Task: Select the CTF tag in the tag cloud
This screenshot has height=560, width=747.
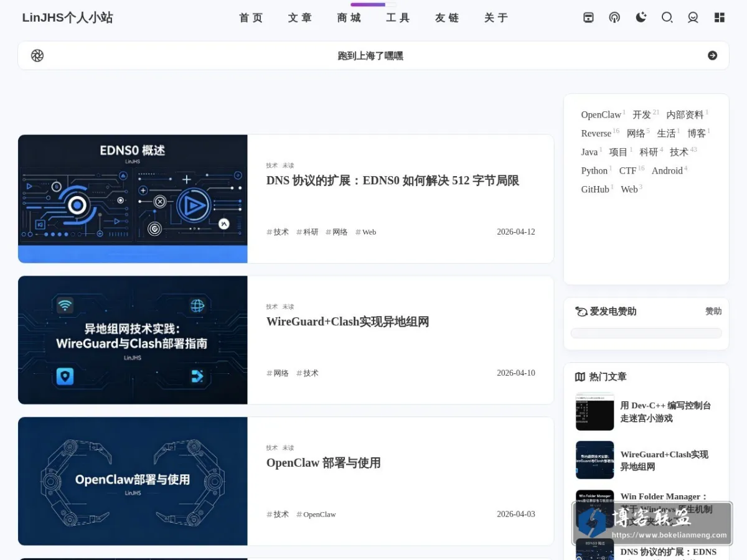Action: click(x=632, y=170)
